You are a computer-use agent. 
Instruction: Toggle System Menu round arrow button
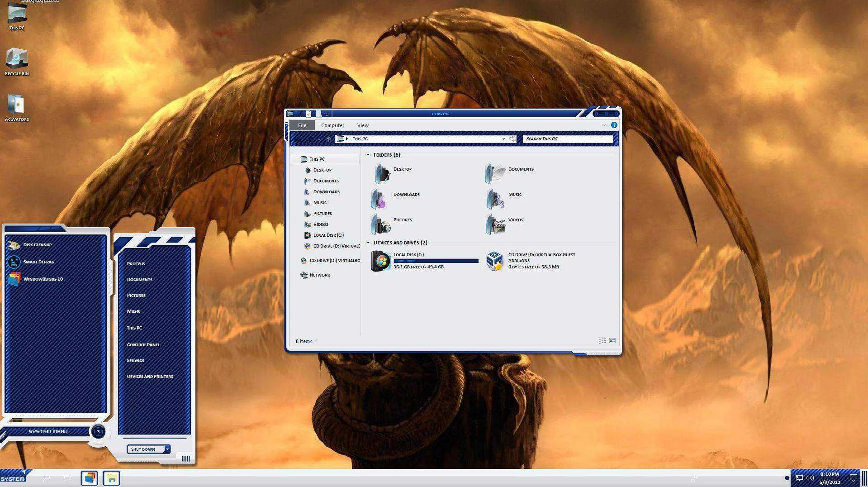[98, 432]
